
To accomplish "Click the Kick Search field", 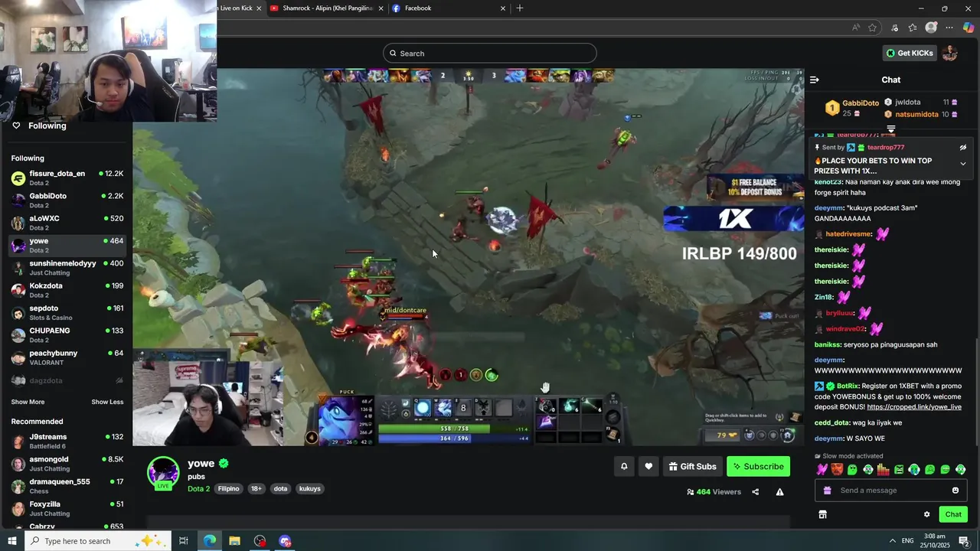I will tap(490, 53).
